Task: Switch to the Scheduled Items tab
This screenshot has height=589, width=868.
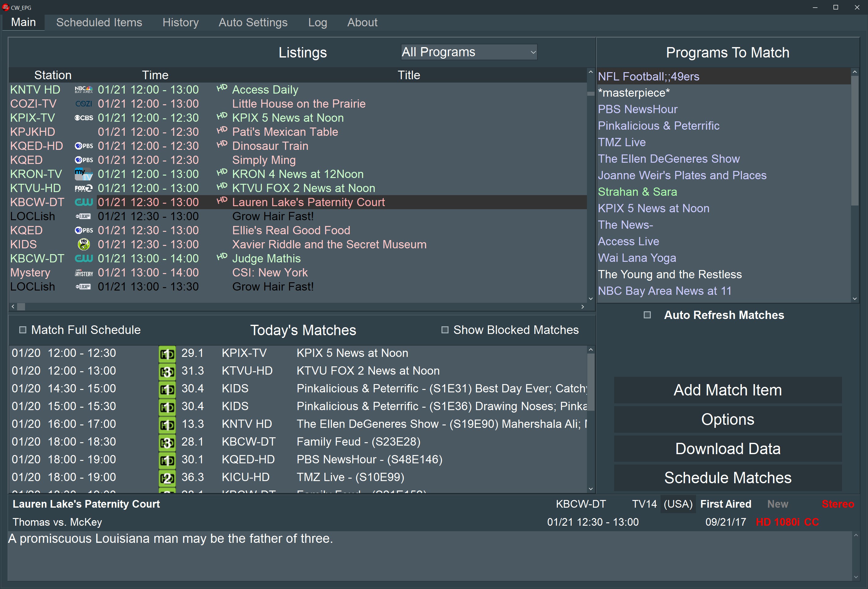Action: 99,22
